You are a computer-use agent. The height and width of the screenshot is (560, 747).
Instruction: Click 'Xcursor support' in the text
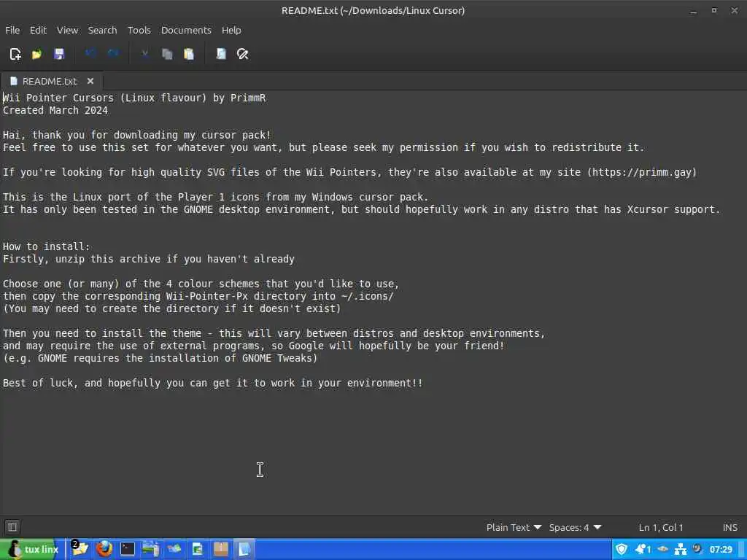tap(670, 209)
